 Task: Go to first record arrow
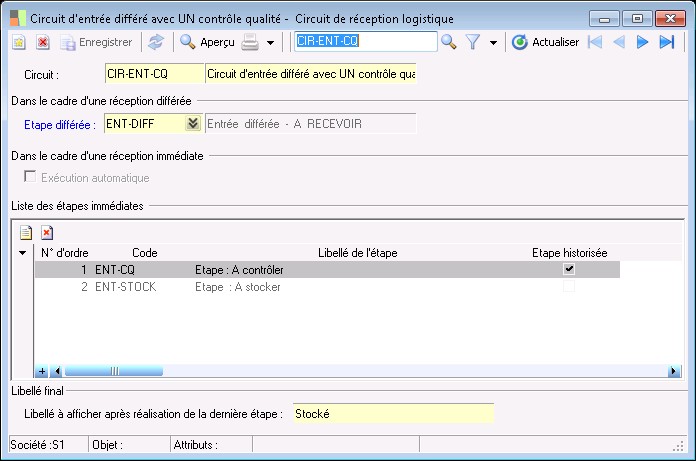595,43
